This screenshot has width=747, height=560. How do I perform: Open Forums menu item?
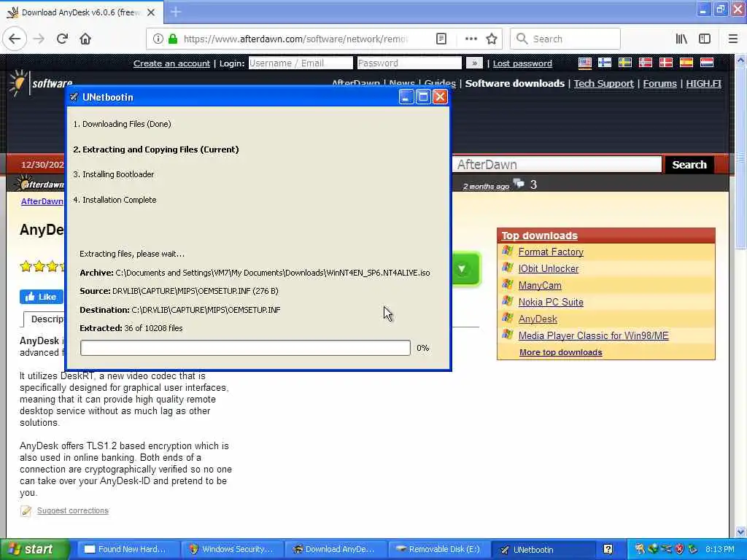(x=659, y=83)
